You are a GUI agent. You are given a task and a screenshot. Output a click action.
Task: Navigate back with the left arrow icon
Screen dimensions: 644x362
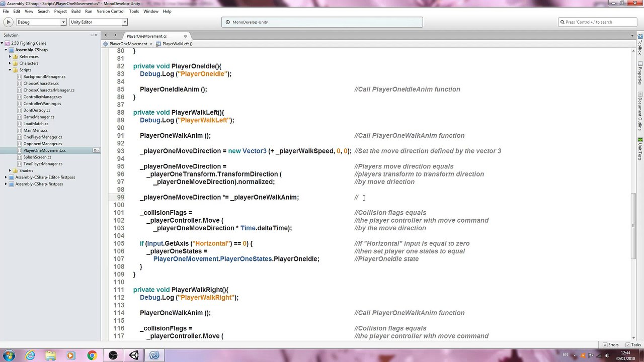(x=106, y=35)
